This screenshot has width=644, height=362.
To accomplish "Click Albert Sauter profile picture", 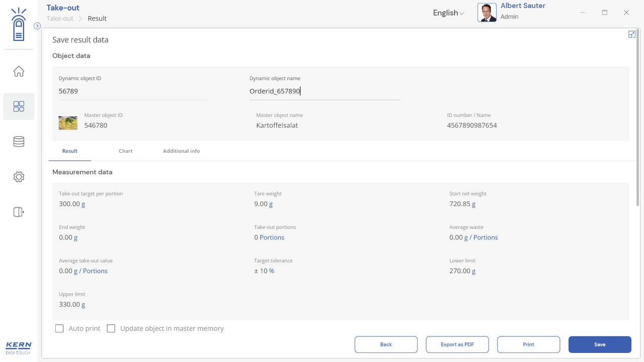I will pyautogui.click(x=487, y=13).
